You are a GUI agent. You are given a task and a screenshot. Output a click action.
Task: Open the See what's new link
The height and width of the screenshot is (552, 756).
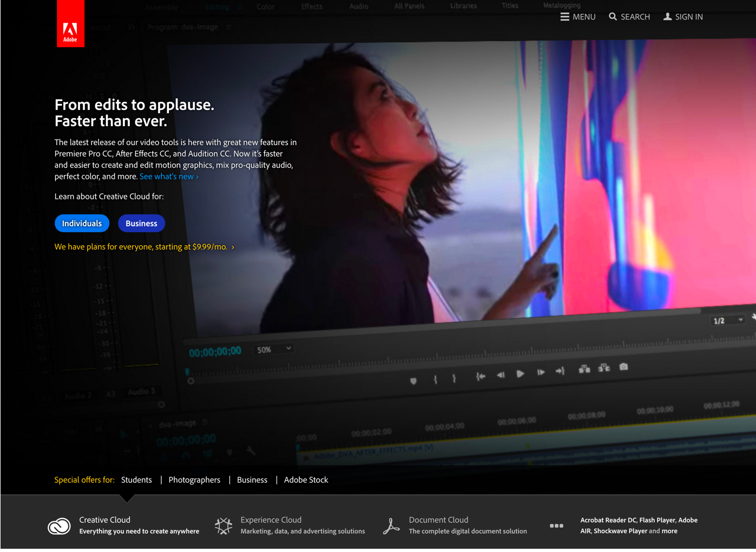pos(169,176)
